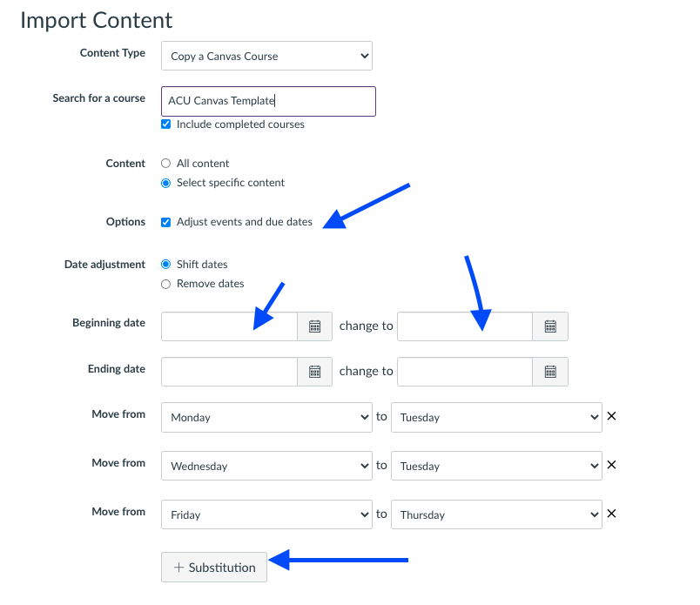Select the Shift dates radio option
700x605 pixels.
coord(166,265)
